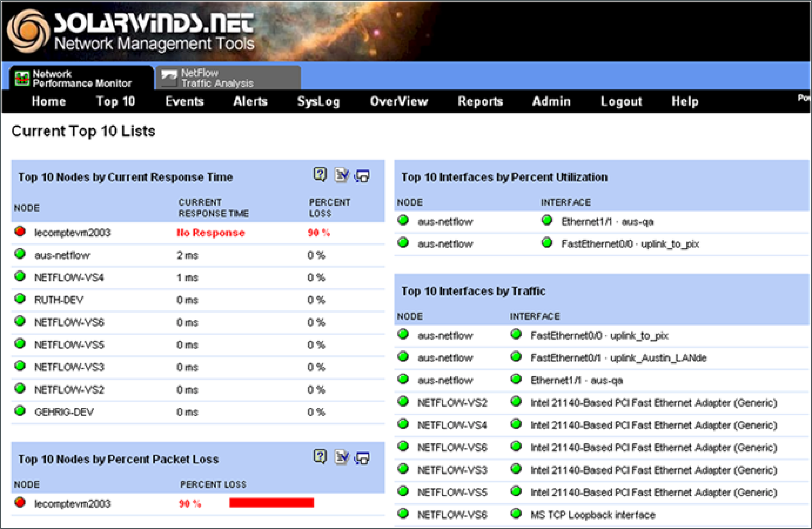The width and height of the screenshot is (812, 529).
Task: Click edit icon in Percent Packet Loss panel
Action: [x=341, y=457]
